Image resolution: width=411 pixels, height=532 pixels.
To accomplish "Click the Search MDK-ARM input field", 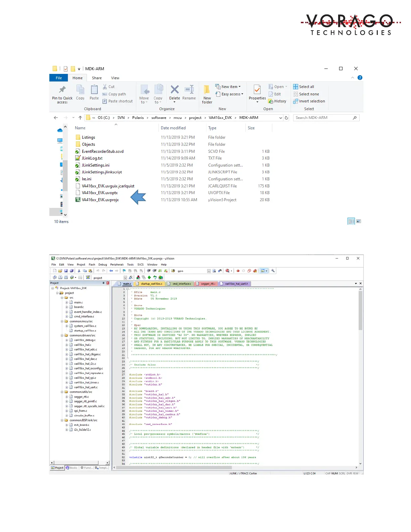I will 323,118.
